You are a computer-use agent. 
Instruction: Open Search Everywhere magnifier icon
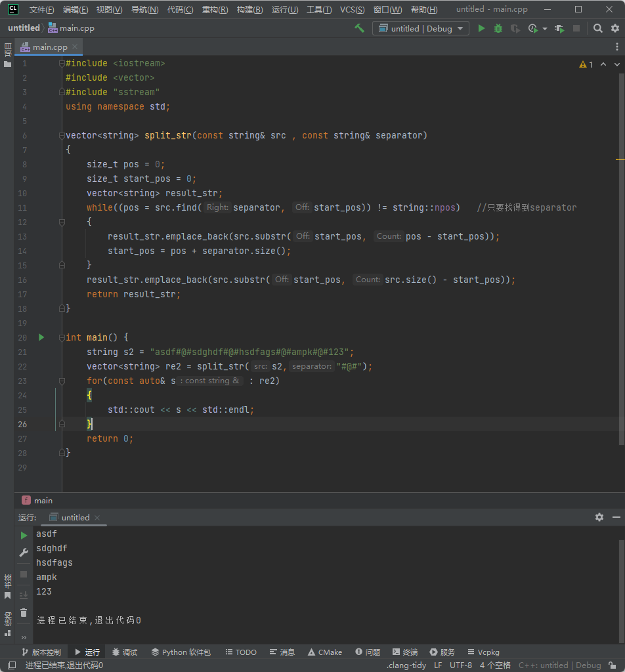(597, 28)
